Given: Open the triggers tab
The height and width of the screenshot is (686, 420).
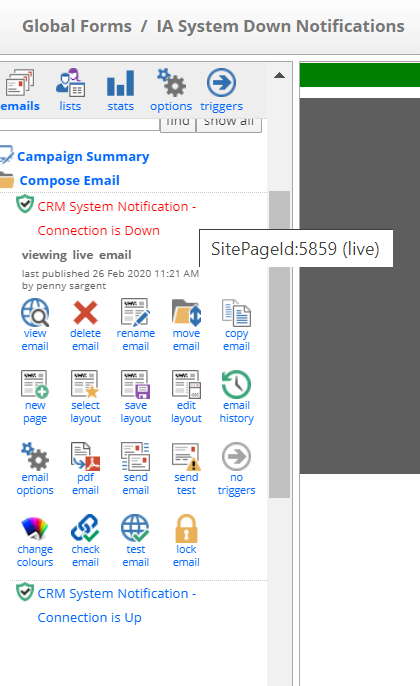Looking at the screenshot, I should 221,90.
